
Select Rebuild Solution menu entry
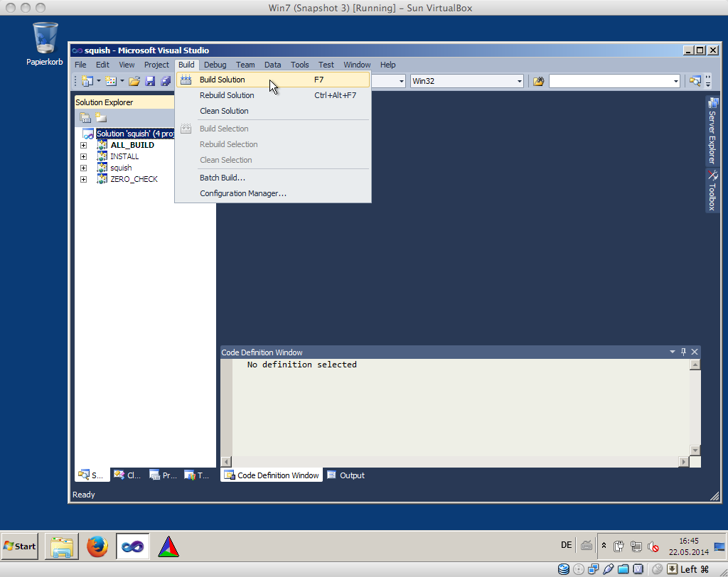pos(273,95)
